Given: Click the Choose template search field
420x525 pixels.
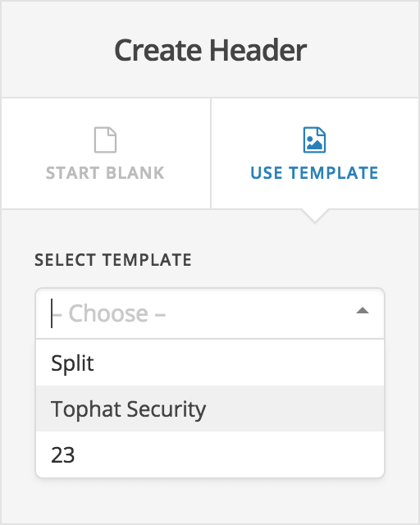Looking at the screenshot, I should [x=210, y=313].
